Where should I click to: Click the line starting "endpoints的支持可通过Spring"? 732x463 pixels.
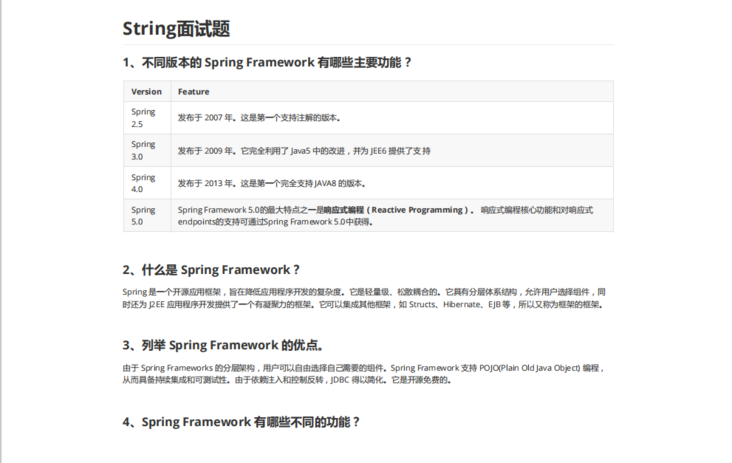pyautogui.click(x=275, y=222)
